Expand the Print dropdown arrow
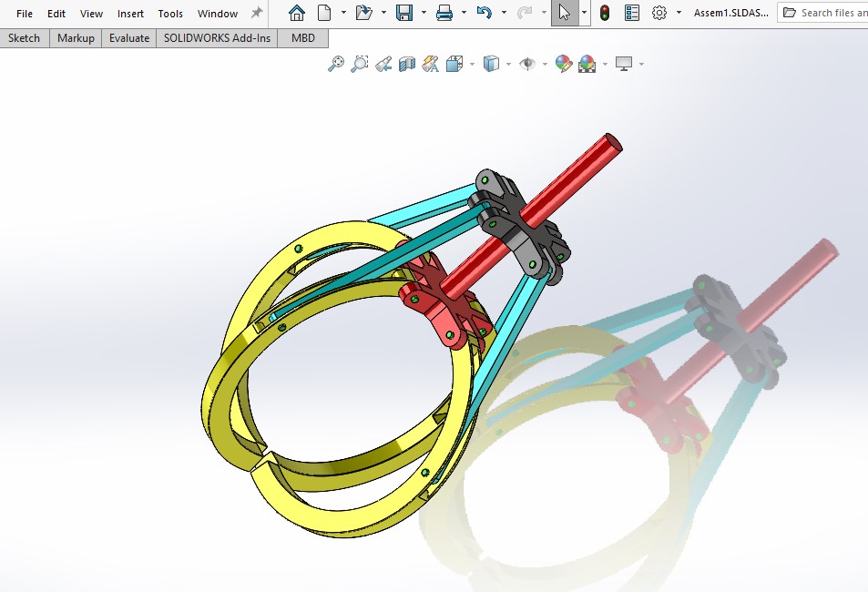 point(464,13)
